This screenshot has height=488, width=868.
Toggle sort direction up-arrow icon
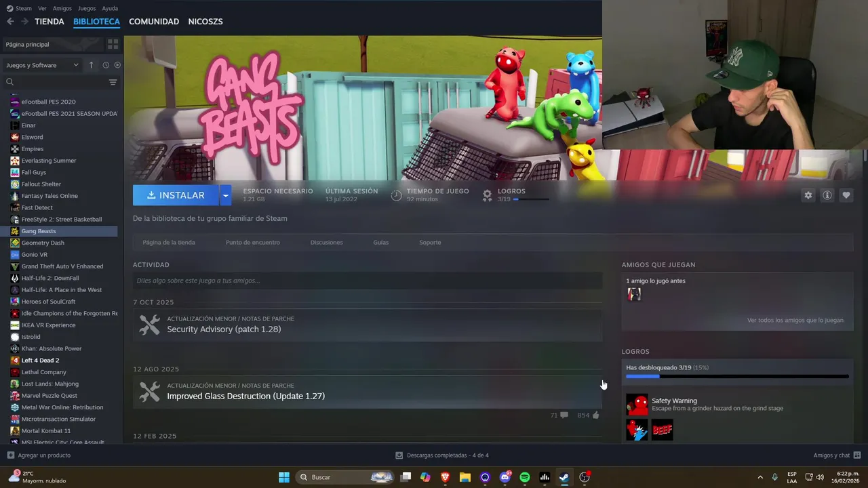coord(91,65)
